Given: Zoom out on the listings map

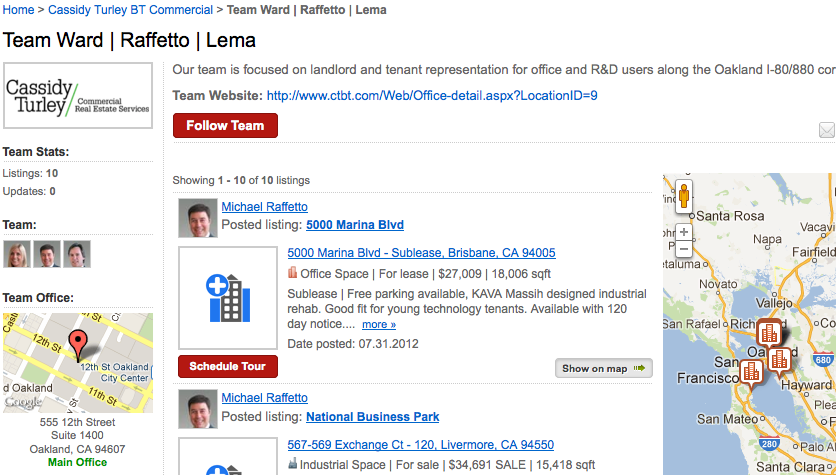Looking at the screenshot, I should [684, 249].
